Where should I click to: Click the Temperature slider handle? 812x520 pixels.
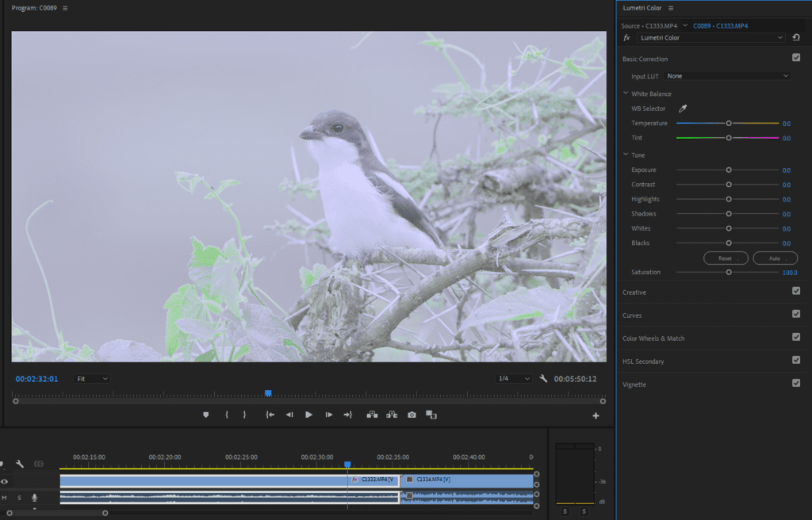point(729,124)
